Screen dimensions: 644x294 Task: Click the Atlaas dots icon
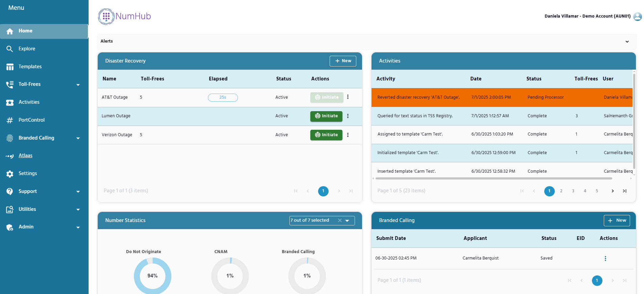[10, 156]
